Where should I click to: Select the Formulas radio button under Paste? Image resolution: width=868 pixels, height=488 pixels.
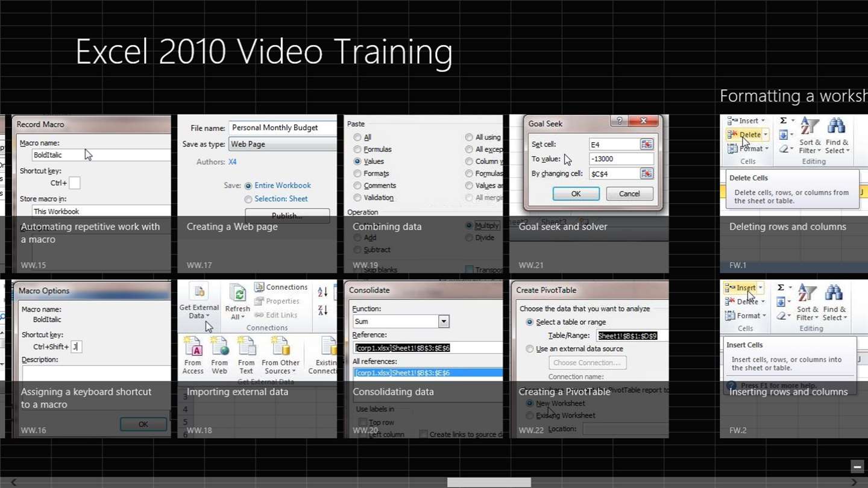click(x=357, y=149)
